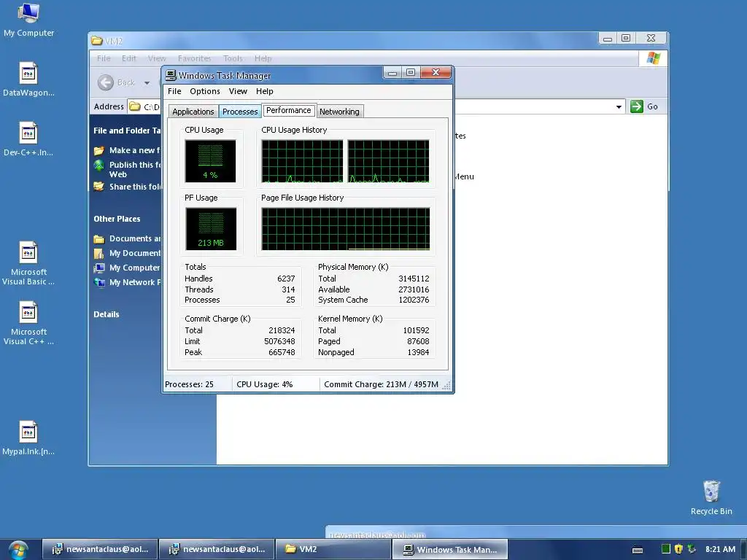Click Commit Charge status bar entry

point(381,384)
